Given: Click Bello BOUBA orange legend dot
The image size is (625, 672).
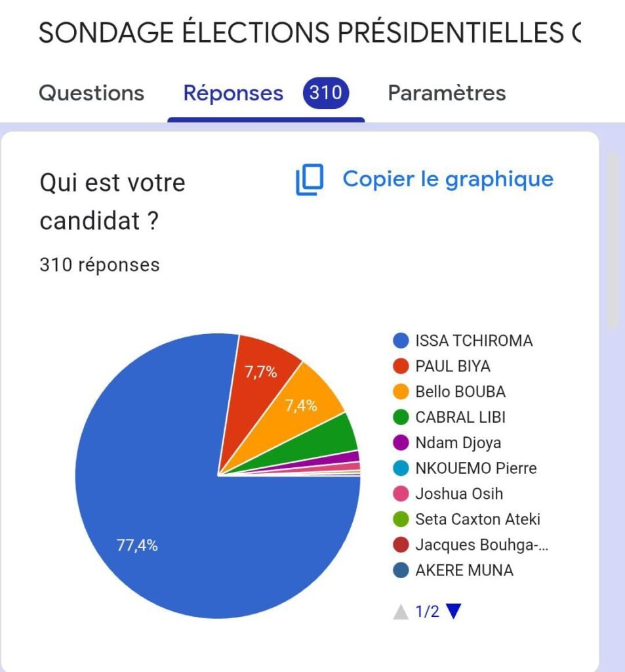Looking at the screenshot, I should pyautogui.click(x=401, y=392).
